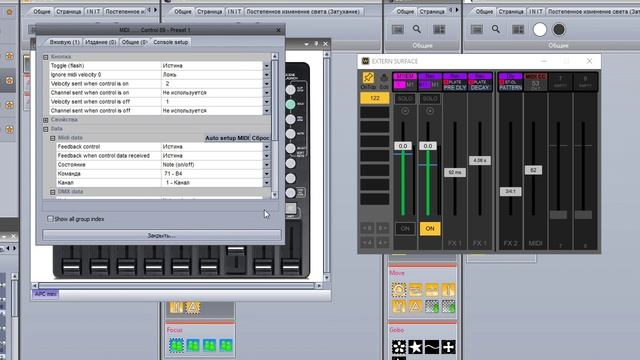Image resolution: width=640 pixels, height=360 pixels.
Task: Enable Show all group index checkbox
Action: (x=50, y=219)
